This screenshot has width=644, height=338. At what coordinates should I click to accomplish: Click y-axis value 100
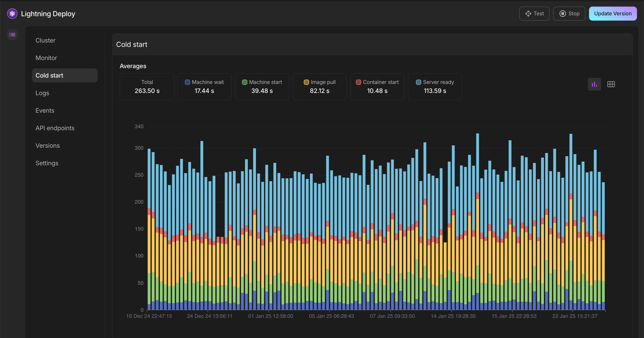tap(139, 256)
